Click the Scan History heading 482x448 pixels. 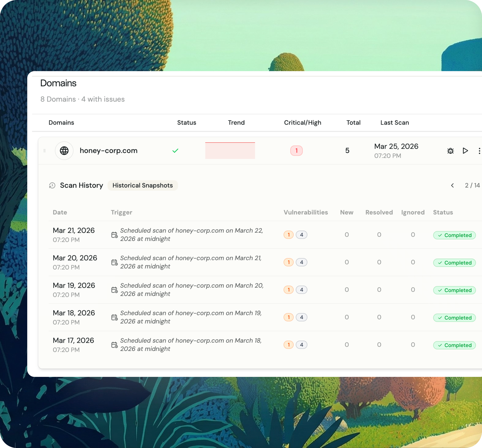click(81, 185)
